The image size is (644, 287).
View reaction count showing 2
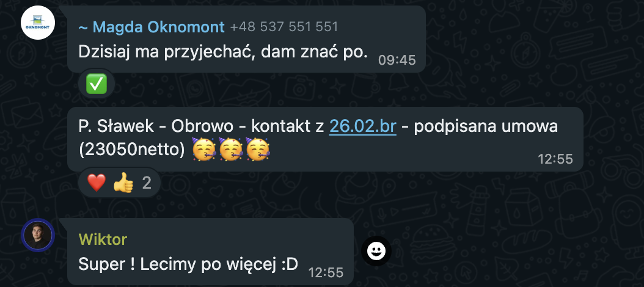147,183
